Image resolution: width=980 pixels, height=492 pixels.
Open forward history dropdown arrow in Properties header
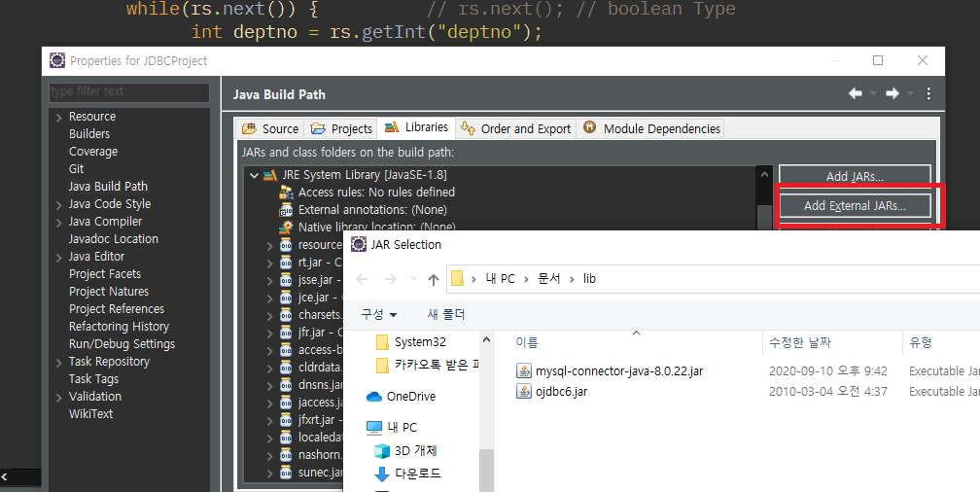tap(910, 93)
